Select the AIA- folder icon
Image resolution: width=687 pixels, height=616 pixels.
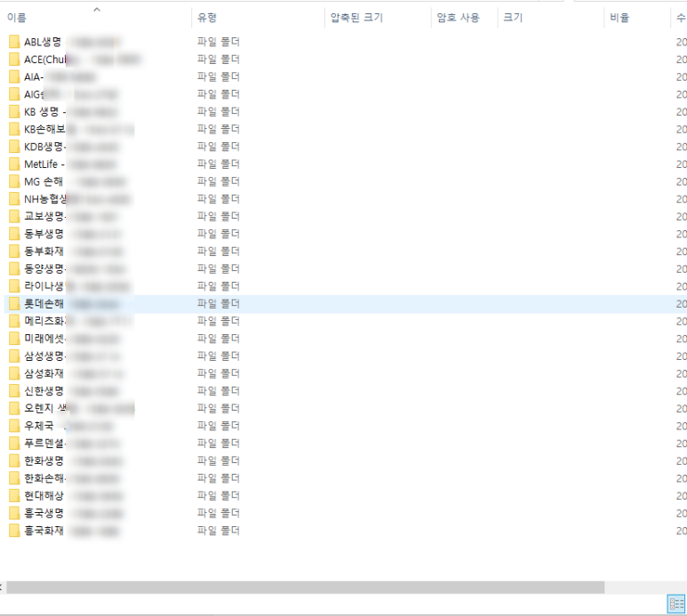pos(14,76)
